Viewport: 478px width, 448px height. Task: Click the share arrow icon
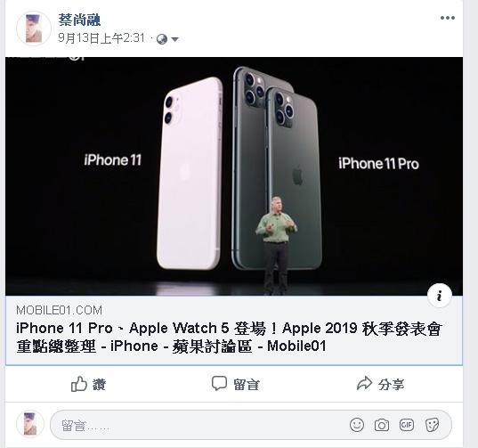[x=364, y=383]
